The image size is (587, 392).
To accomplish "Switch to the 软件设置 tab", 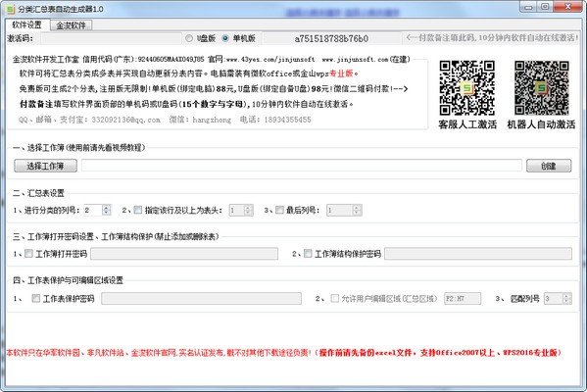I will click(x=27, y=25).
